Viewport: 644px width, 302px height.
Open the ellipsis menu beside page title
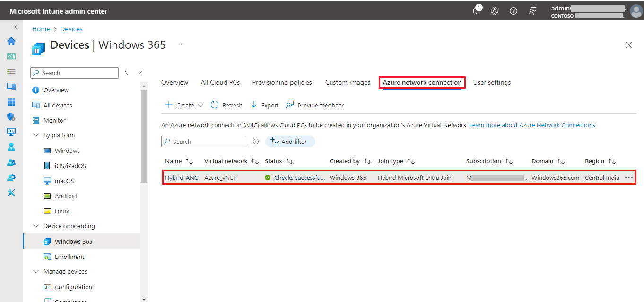[181, 45]
